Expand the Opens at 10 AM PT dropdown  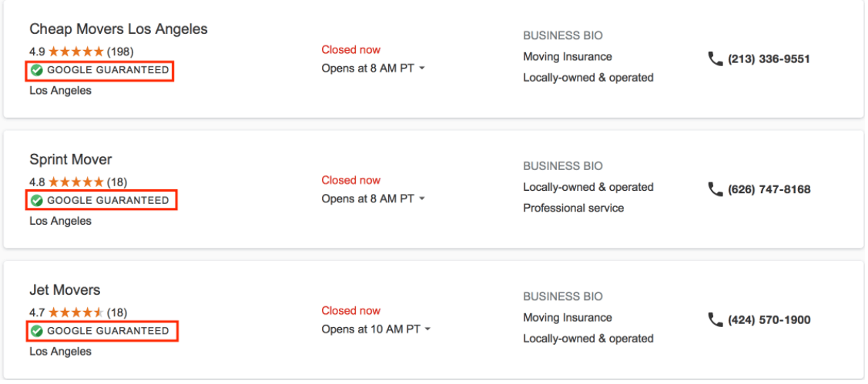pyautogui.click(x=427, y=330)
